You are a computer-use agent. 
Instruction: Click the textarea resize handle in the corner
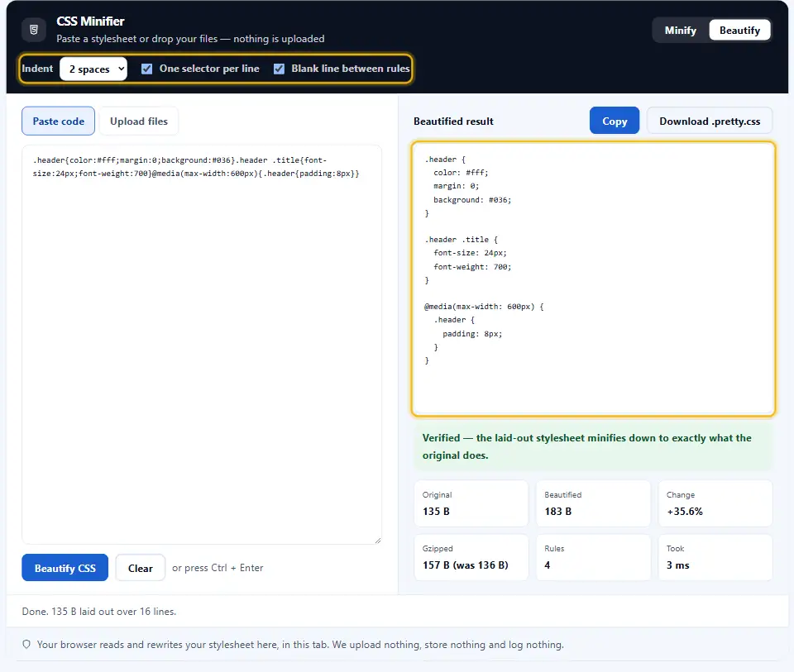coord(378,541)
